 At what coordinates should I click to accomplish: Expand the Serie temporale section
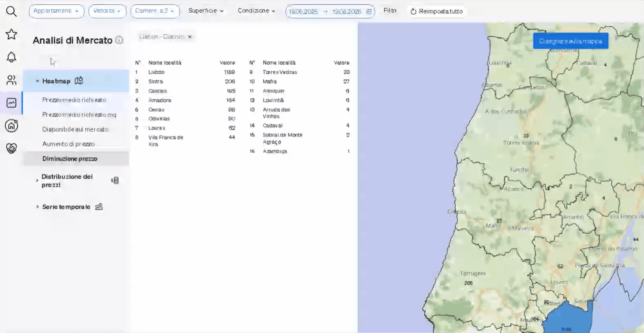coord(66,207)
